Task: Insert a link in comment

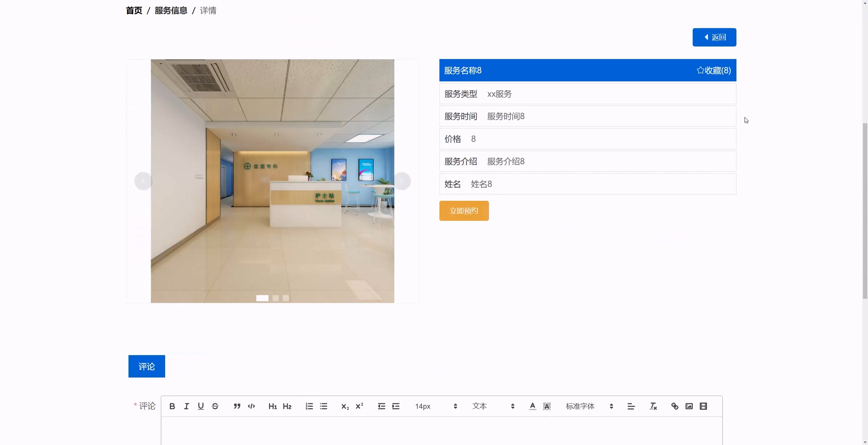Action: (675, 406)
